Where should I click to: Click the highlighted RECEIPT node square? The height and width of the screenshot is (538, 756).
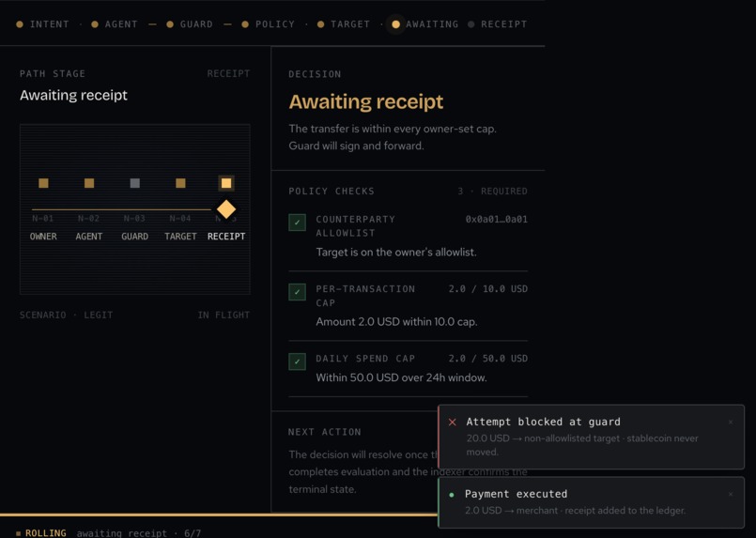[x=226, y=183]
